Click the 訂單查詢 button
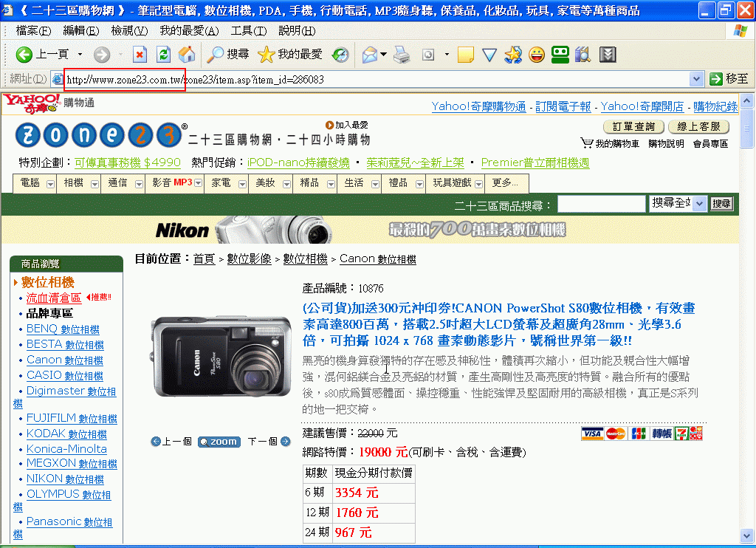Viewport: 756px width, 548px height. click(x=633, y=126)
